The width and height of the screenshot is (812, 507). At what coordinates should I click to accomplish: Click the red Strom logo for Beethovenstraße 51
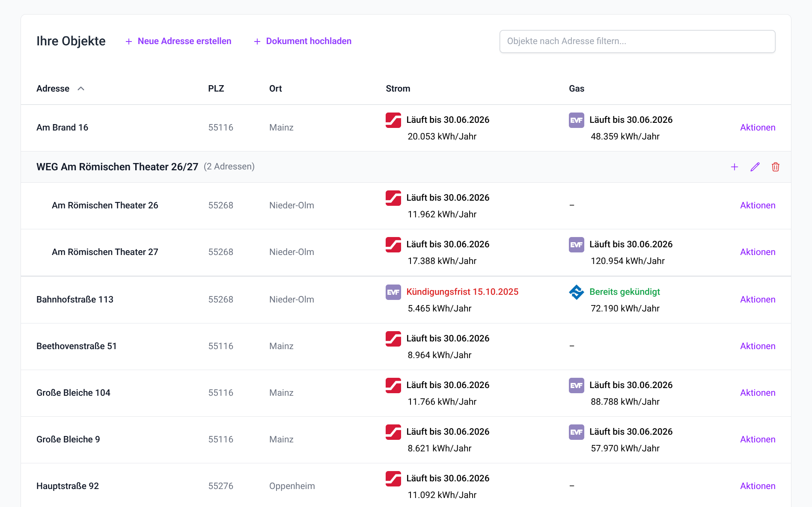[x=393, y=338]
